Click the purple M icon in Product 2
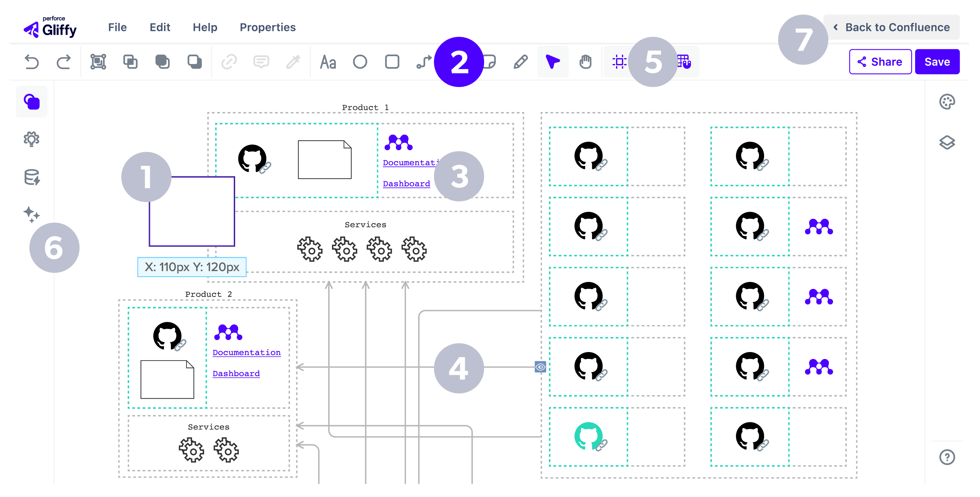This screenshot has width=980, height=497. point(228,332)
